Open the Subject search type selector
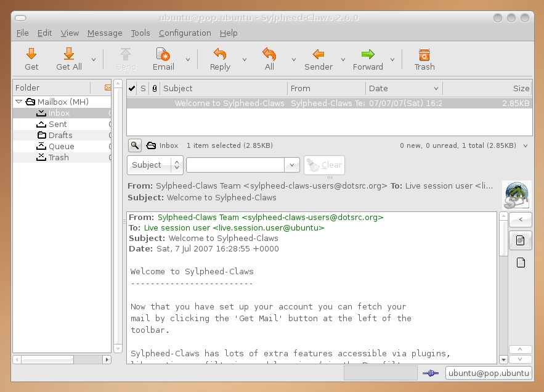The width and height of the screenshot is (544, 392). [x=155, y=165]
